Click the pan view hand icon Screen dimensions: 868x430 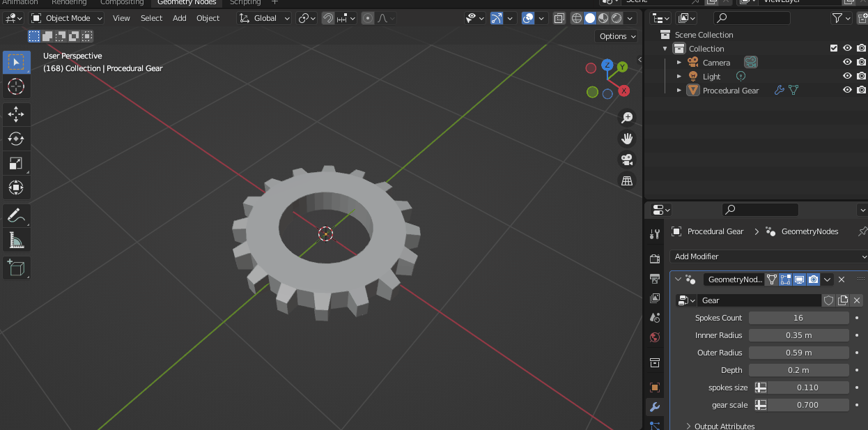tap(627, 139)
